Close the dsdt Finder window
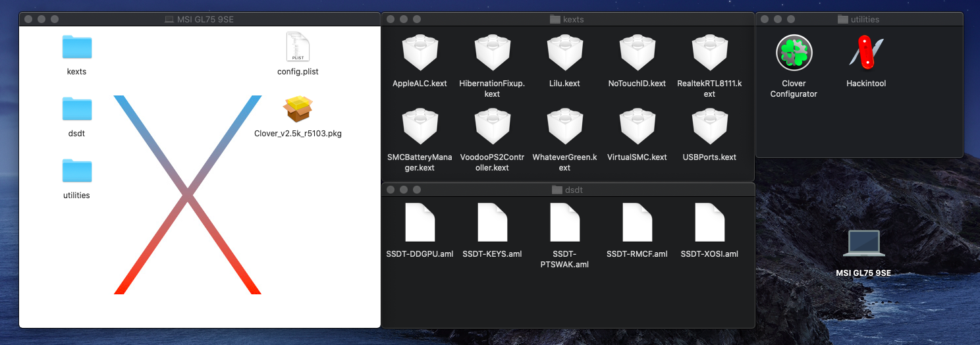The height and width of the screenshot is (345, 980). tap(391, 190)
